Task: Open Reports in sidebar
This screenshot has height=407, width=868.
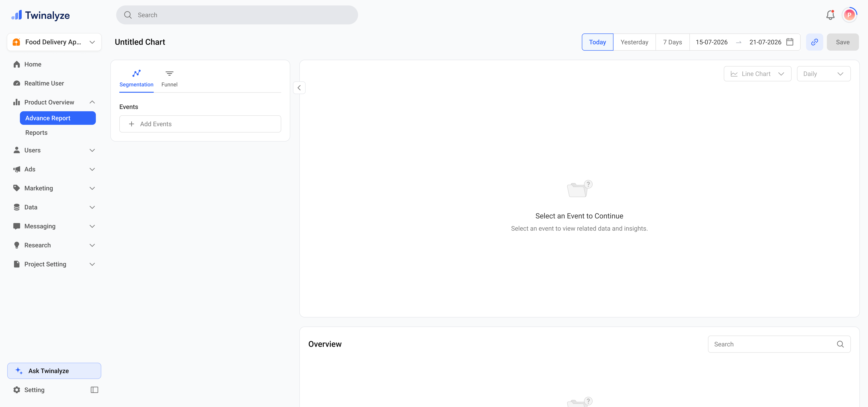Action: pyautogui.click(x=36, y=133)
